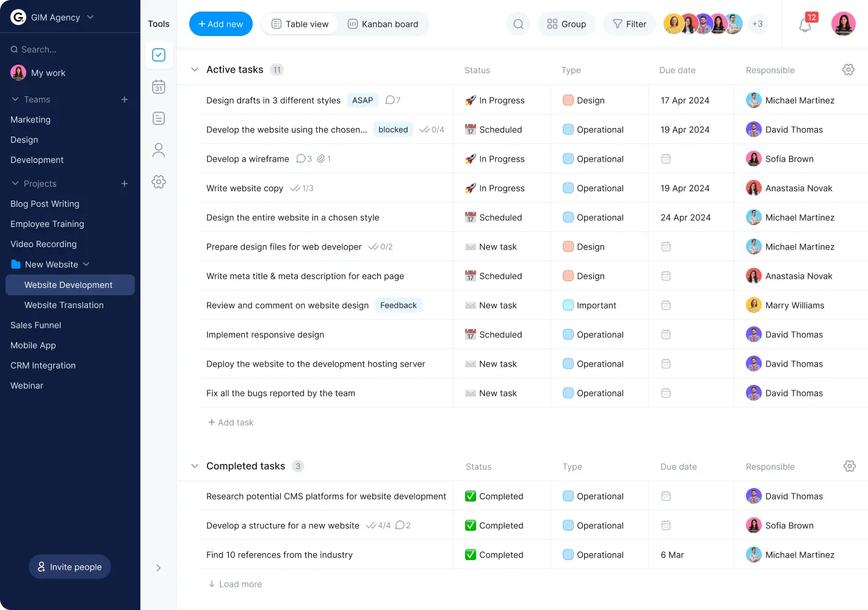Screen dimensions: 868x610
Task: Collapse the Completed tasks group
Action: pos(195,466)
